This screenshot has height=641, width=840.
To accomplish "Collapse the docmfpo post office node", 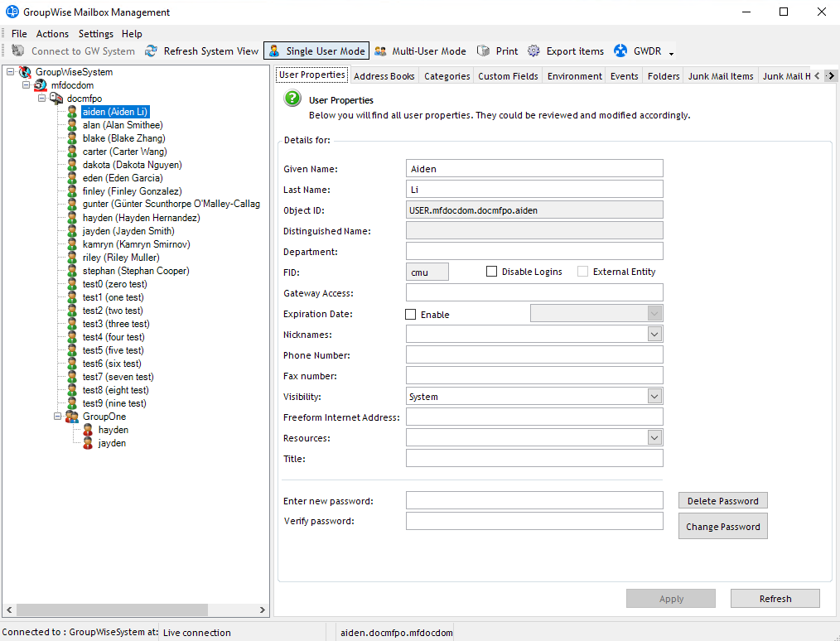I will (41, 99).
